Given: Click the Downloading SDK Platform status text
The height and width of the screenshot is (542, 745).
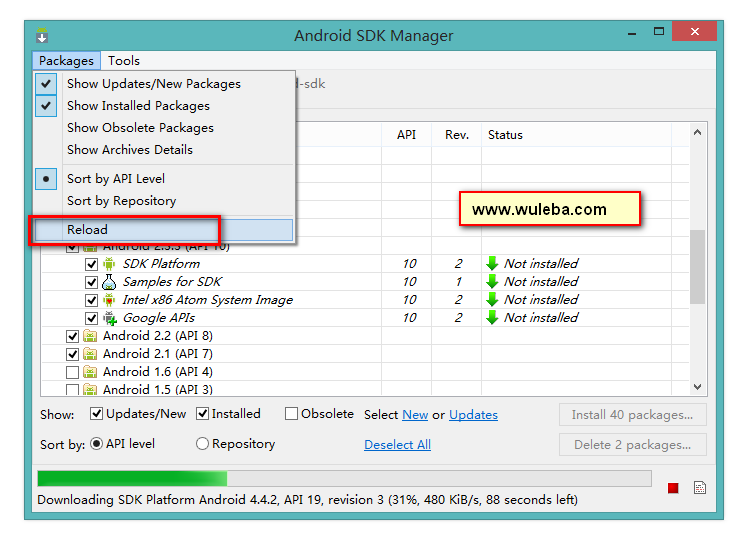Looking at the screenshot, I should pyautogui.click(x=307, y=500).
